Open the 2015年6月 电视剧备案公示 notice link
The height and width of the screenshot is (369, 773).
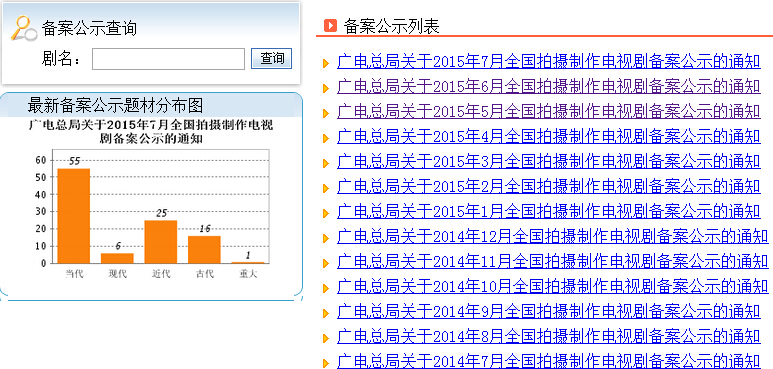[549, 87]
